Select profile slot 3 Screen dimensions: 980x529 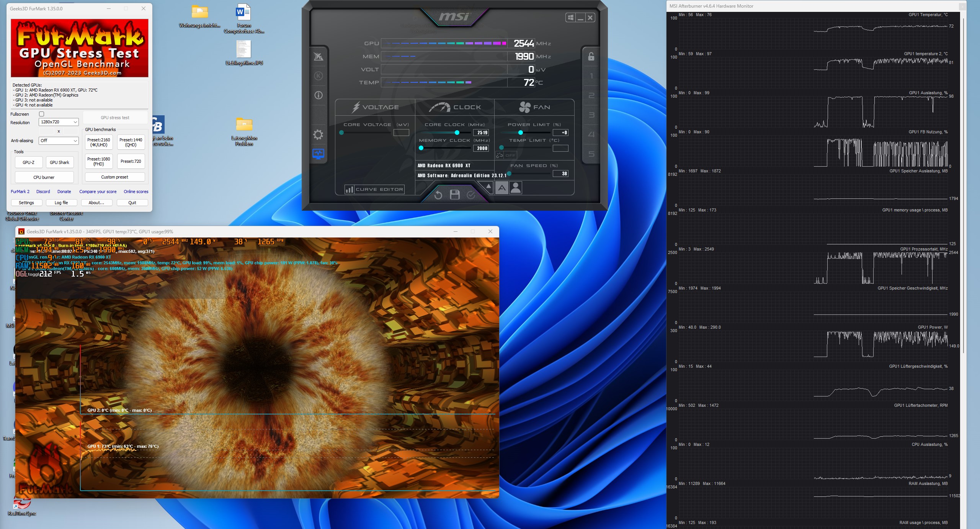(x=591, y=115)
